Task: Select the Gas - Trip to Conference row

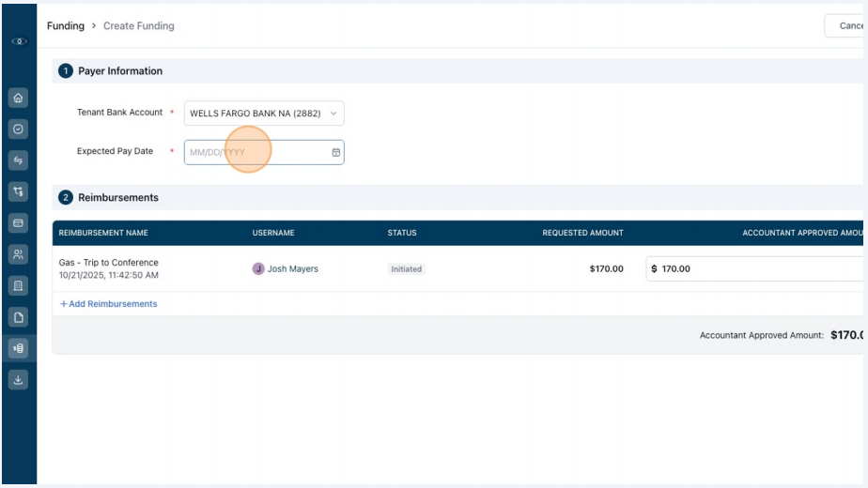Action: (x=459, y=269)
